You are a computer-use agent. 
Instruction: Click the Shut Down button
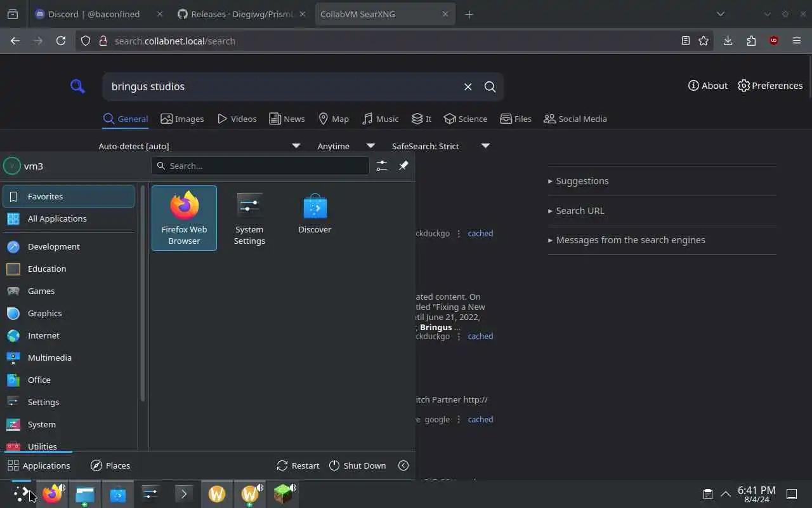tap(358, 465)
